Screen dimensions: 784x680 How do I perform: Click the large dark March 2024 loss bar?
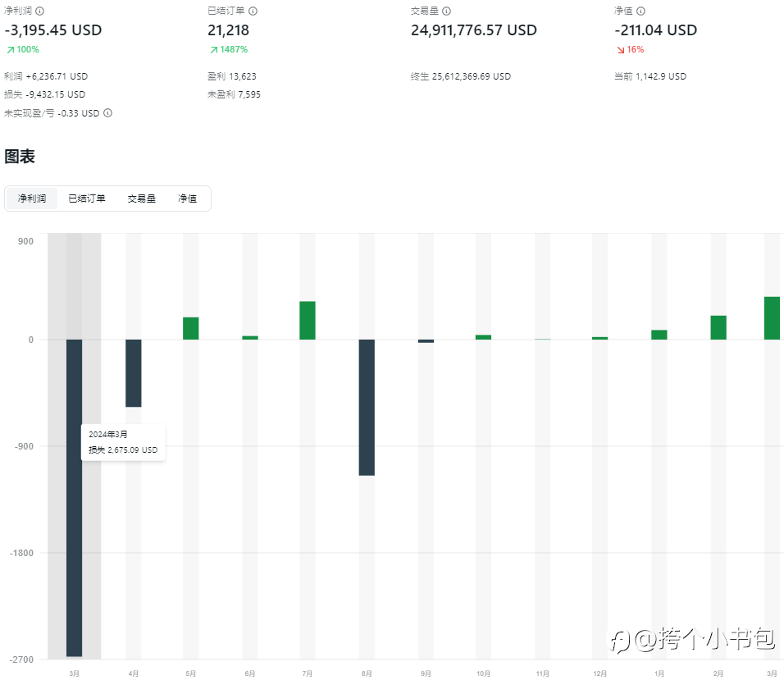tap(74, 533)
